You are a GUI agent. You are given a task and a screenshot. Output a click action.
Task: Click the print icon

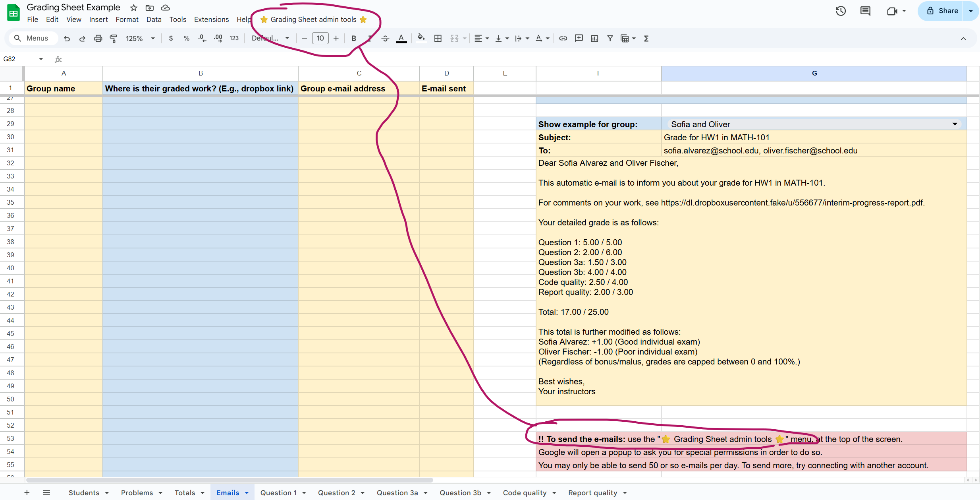click(x=98, y=39)
